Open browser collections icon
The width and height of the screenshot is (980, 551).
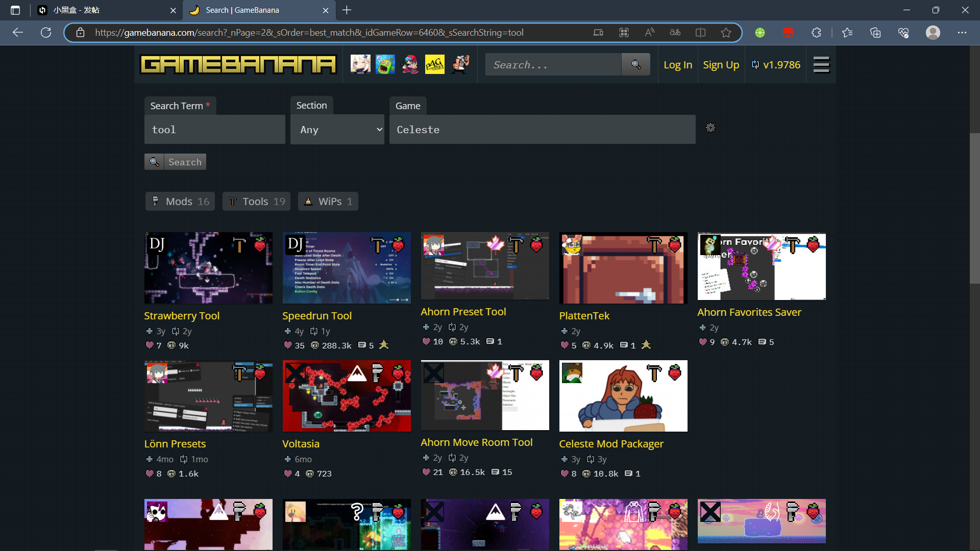tap(875, 33)
